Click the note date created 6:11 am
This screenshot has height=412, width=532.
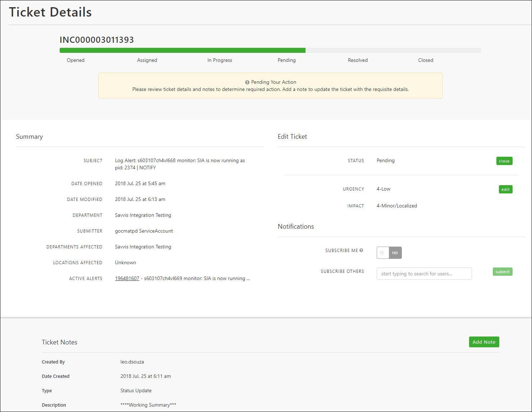tap(146, 376)
